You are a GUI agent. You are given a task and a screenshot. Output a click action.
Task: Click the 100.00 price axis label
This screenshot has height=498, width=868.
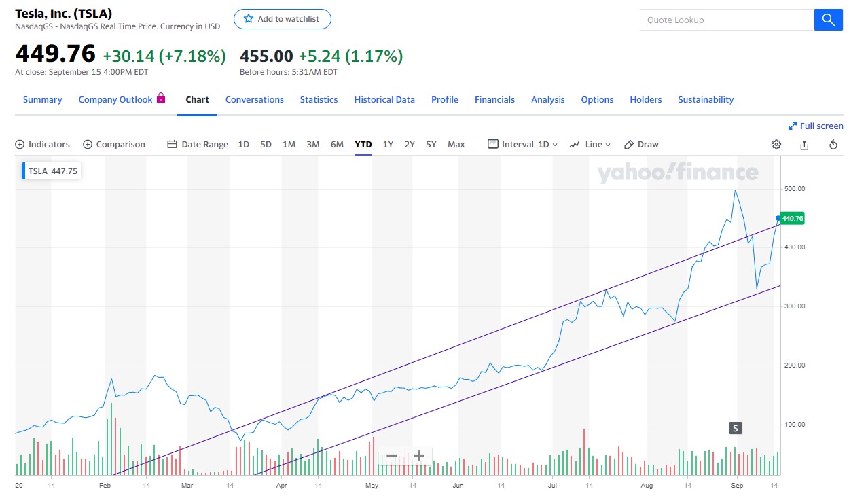click(795, 425)
